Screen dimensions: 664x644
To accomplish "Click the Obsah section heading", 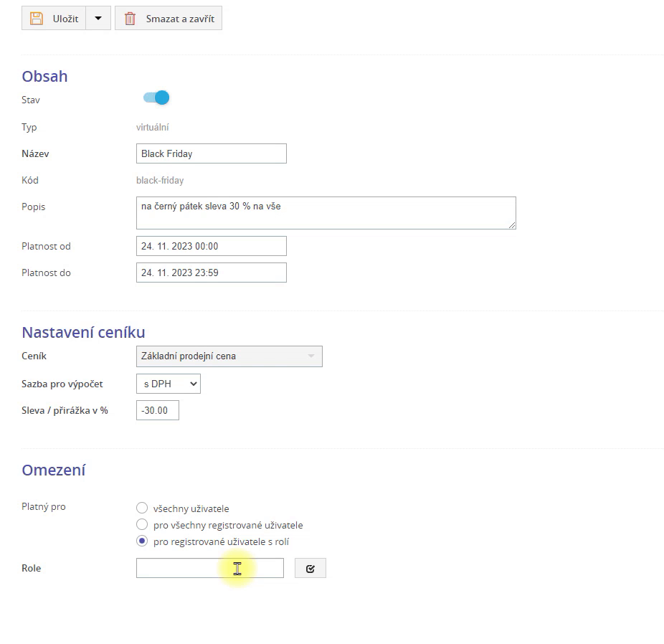I will coord(44,77).
